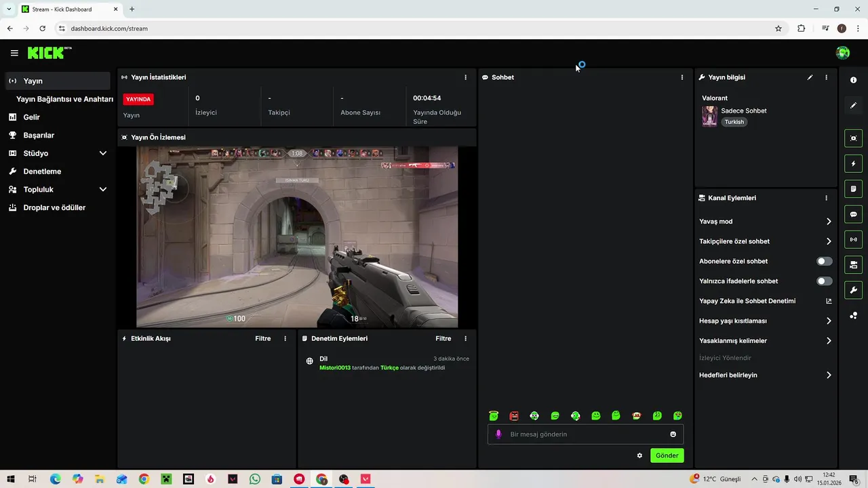Click the purple microphone icon in chat input
The width and height of the screenshot is (868, 488).
tap(498, 434)
